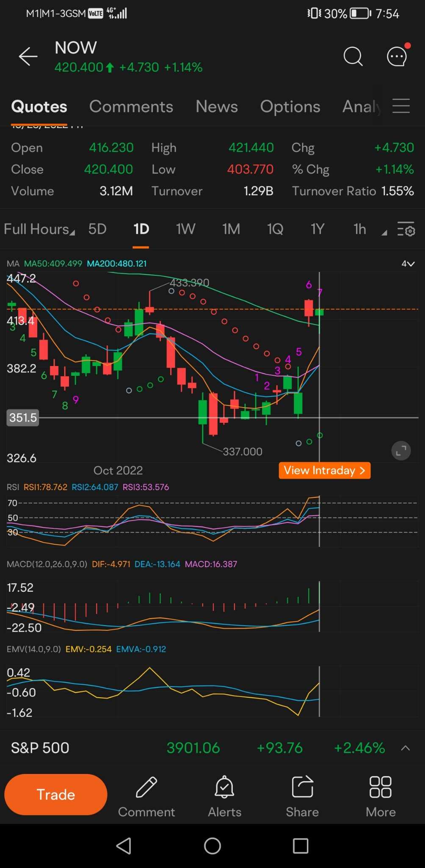This screenshot has height=868, width=425.
Task: Tap the Low price 403.770
Action: point(251,169)
